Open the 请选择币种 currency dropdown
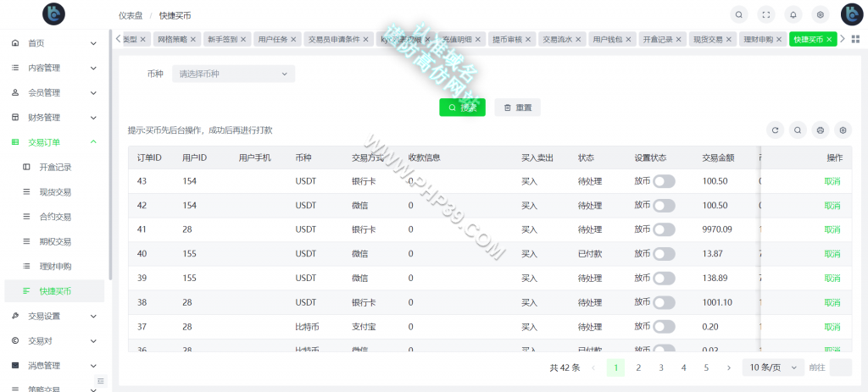The width and height of the screenshot is (868, 392). tap(234, 74)
